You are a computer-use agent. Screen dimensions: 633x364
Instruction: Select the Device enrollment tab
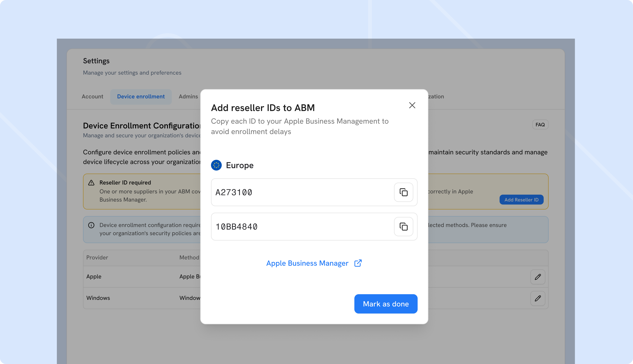141,97
